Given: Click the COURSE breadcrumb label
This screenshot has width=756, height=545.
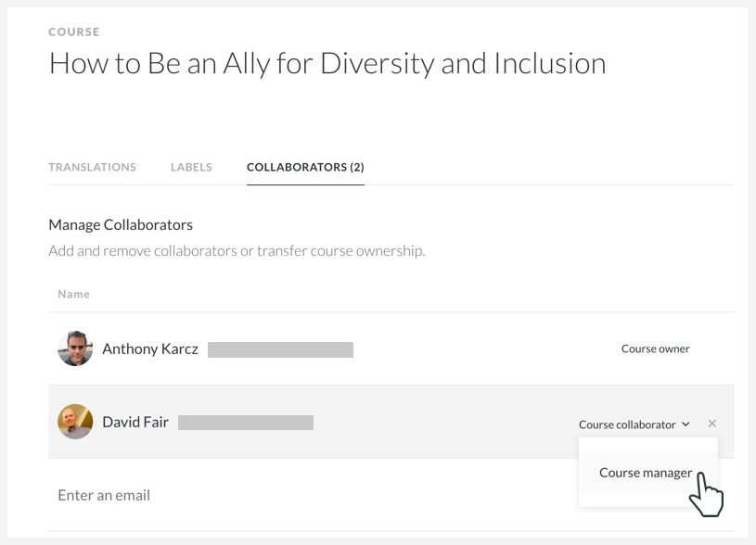Looking at the screenshot, I should click(74, 32).
